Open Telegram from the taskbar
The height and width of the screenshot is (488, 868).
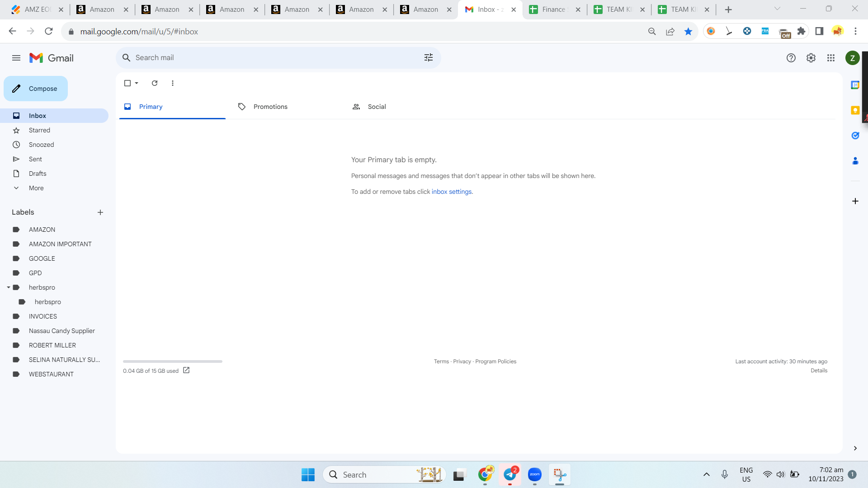pyautogui.click(x=510, y=474)
